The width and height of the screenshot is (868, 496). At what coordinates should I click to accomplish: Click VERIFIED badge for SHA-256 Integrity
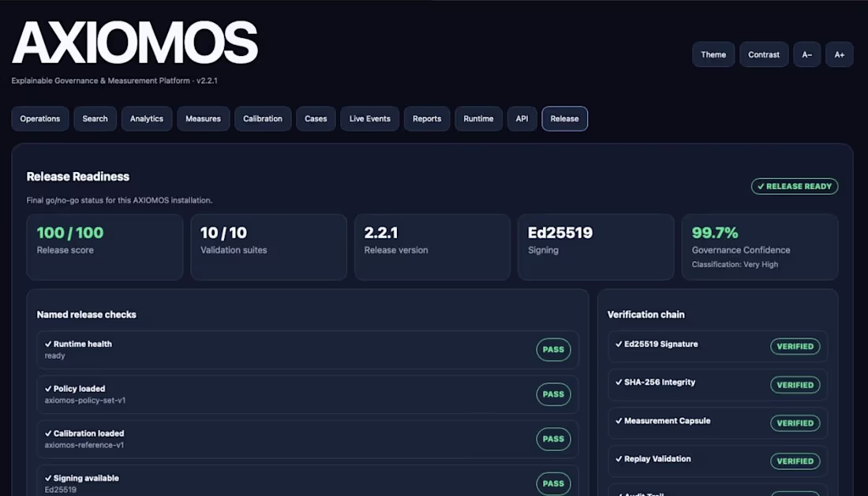click(795, 385)
